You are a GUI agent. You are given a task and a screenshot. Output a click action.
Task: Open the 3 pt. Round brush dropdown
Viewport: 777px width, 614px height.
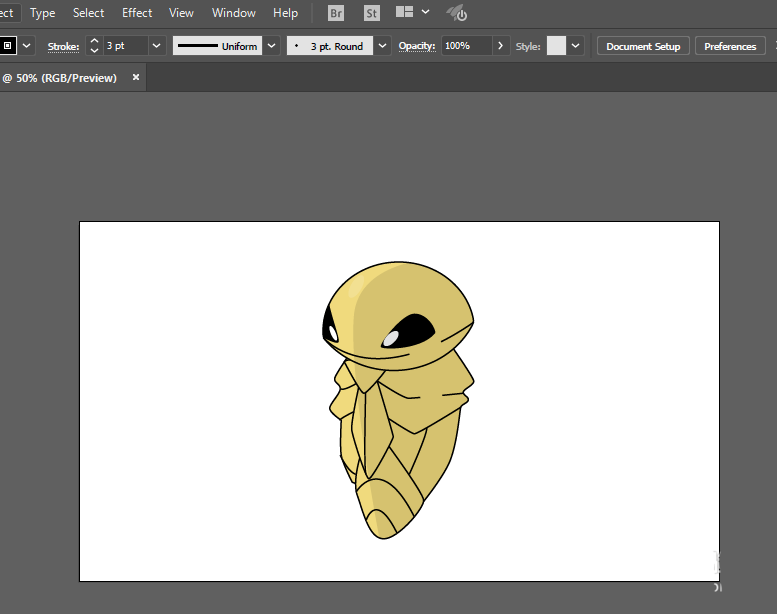382,46
